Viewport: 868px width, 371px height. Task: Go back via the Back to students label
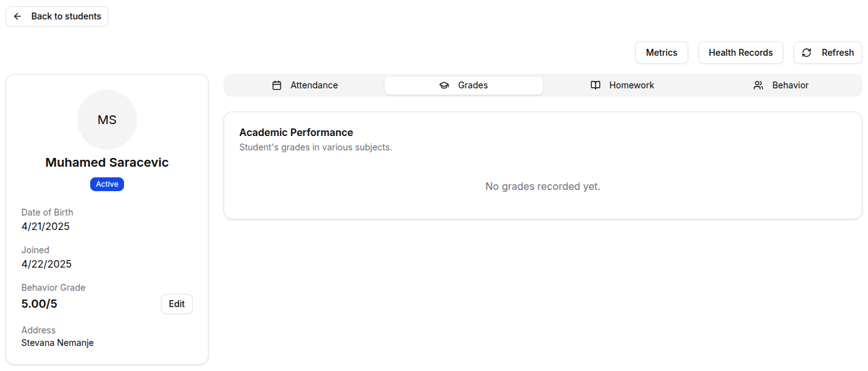coord(66,16)
